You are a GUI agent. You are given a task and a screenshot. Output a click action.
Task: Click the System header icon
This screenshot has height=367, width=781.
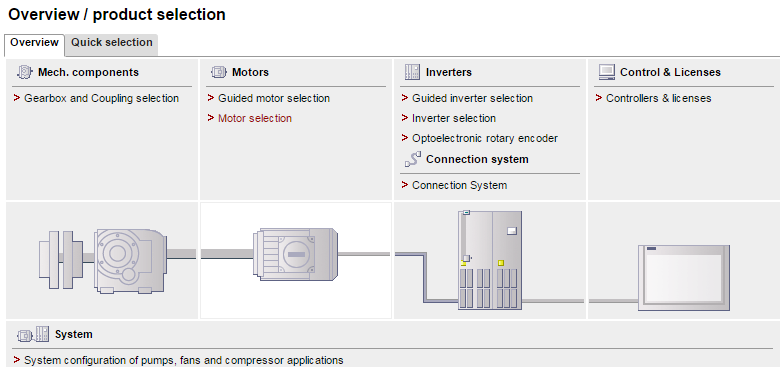tap(33, 334)
